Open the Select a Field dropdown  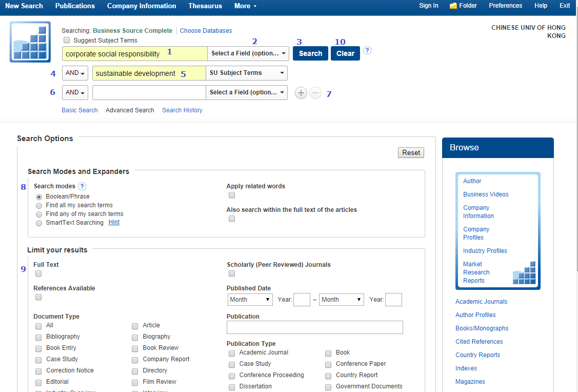(x=248, y=53)
